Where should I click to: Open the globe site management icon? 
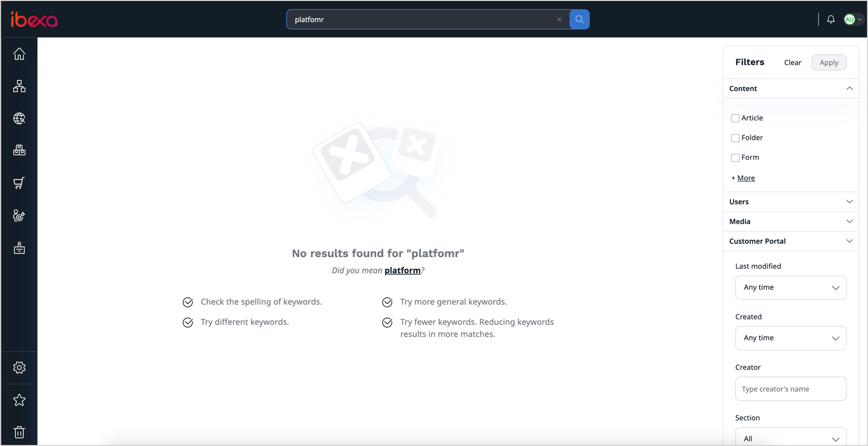tap(19, 118)
